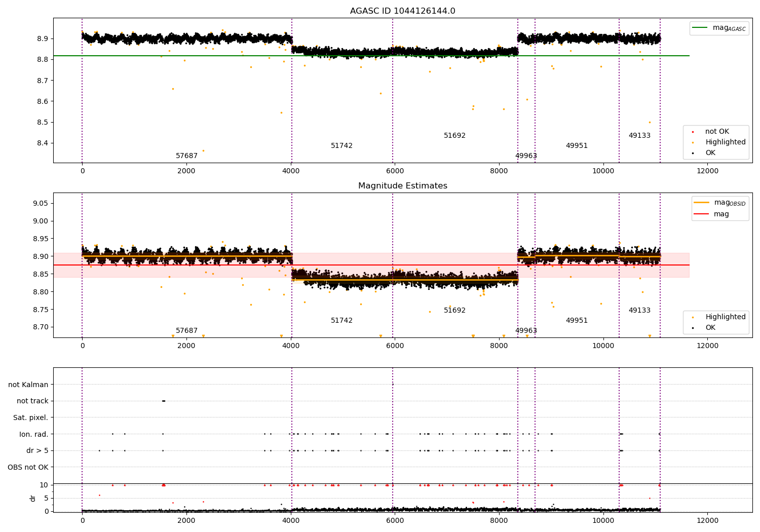
Task: Click OBSID label 57687 in the top plot
Action: pos(186,156)
